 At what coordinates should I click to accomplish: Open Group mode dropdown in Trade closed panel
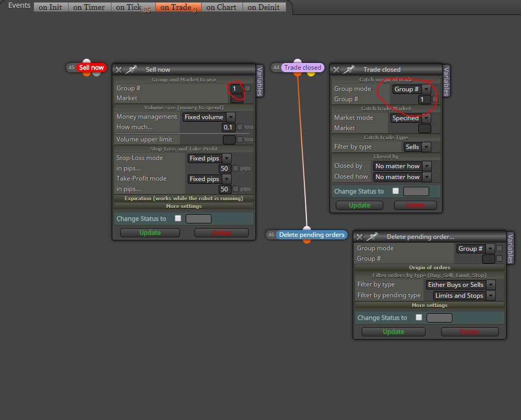(x=411, y=89)
